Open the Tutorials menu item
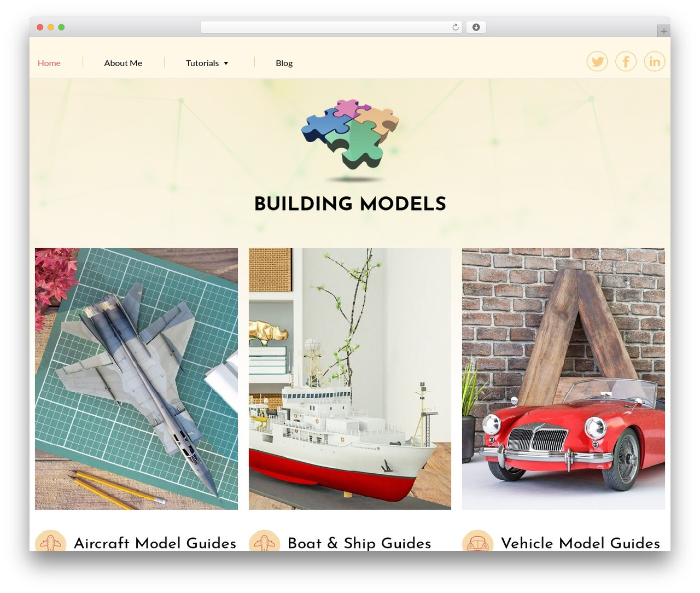The height and width of the screenshot is (593, 700). coord(202,63)
